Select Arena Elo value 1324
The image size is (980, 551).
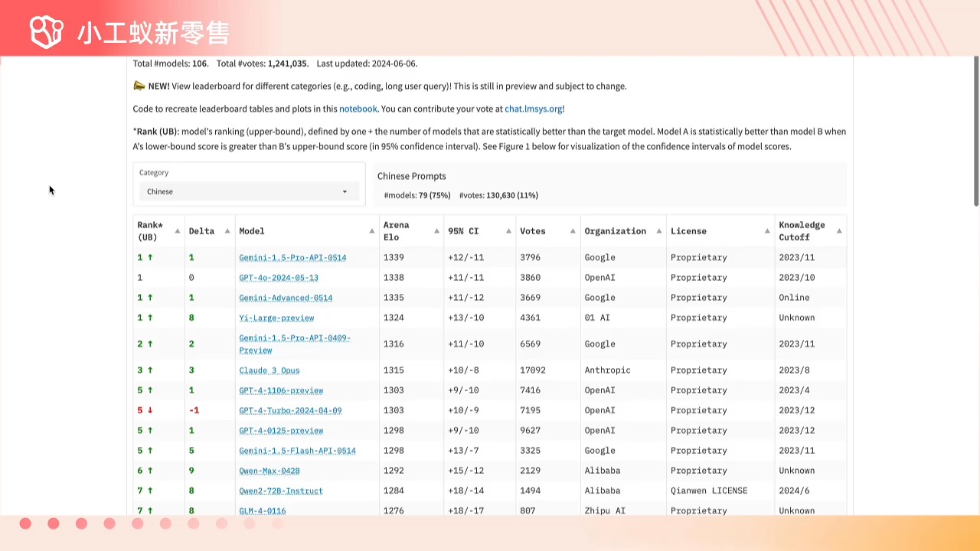pos(394,318)
